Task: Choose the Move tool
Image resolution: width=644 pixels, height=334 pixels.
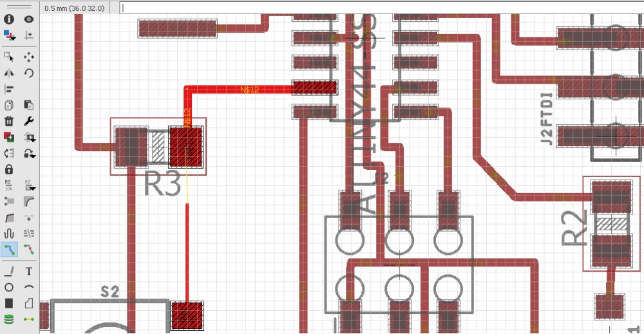Action: point(29,57)
